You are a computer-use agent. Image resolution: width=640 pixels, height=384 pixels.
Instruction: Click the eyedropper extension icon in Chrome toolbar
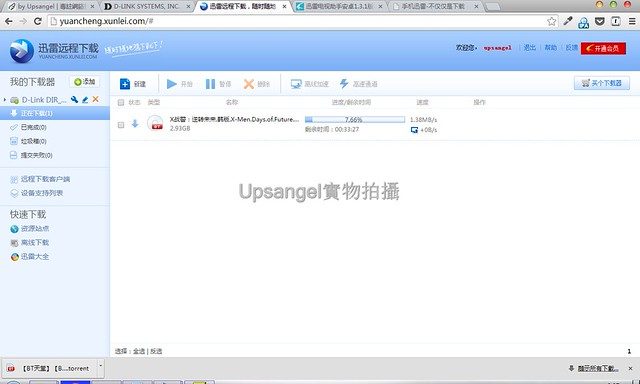tap(568, 21)
